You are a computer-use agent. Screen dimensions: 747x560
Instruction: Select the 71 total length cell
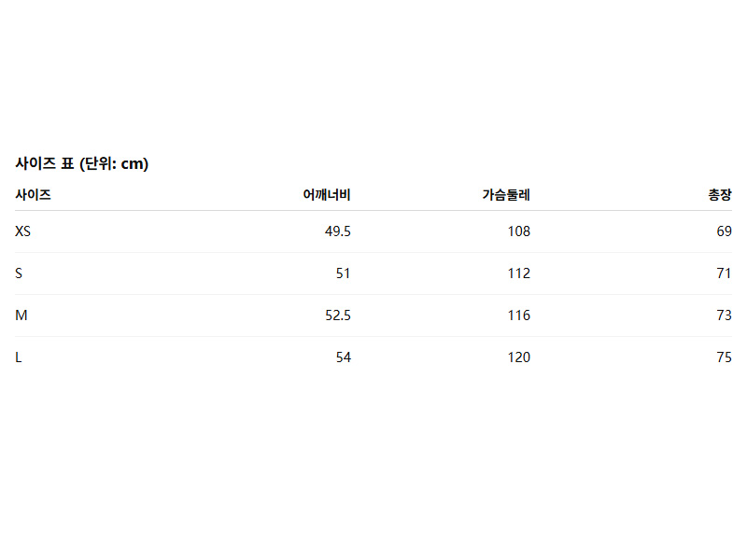[x=724, y=273]
